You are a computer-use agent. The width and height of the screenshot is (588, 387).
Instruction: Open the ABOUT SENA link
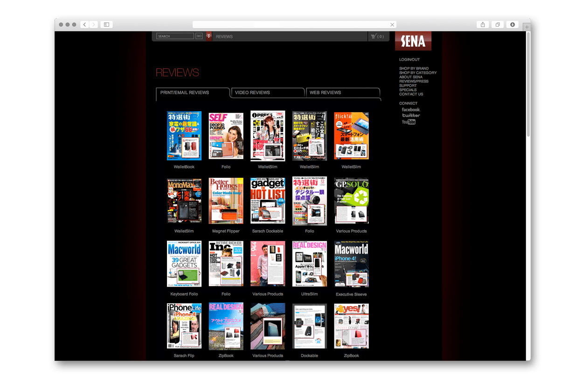pos(411,77)
